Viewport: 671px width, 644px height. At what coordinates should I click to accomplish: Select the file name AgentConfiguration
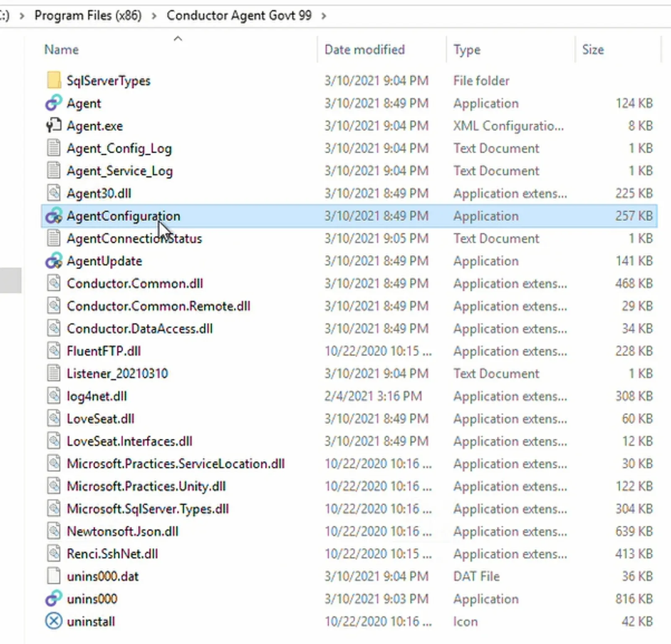pos(123,216)
